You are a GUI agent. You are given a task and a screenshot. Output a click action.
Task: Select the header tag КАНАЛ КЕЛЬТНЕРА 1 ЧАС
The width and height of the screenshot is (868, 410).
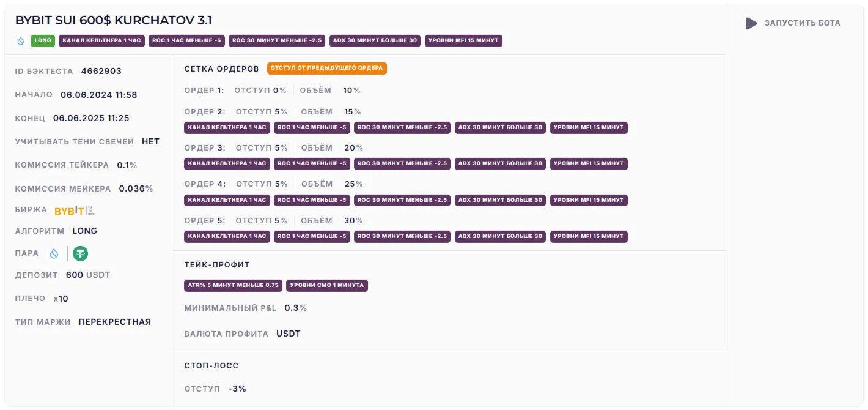(x=101, y=41)
